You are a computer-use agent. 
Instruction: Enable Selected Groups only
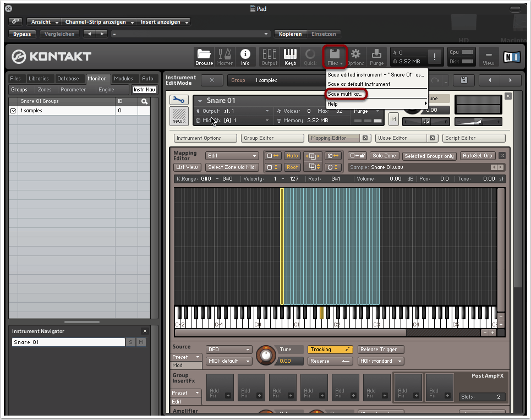click(x=429, y=156)
